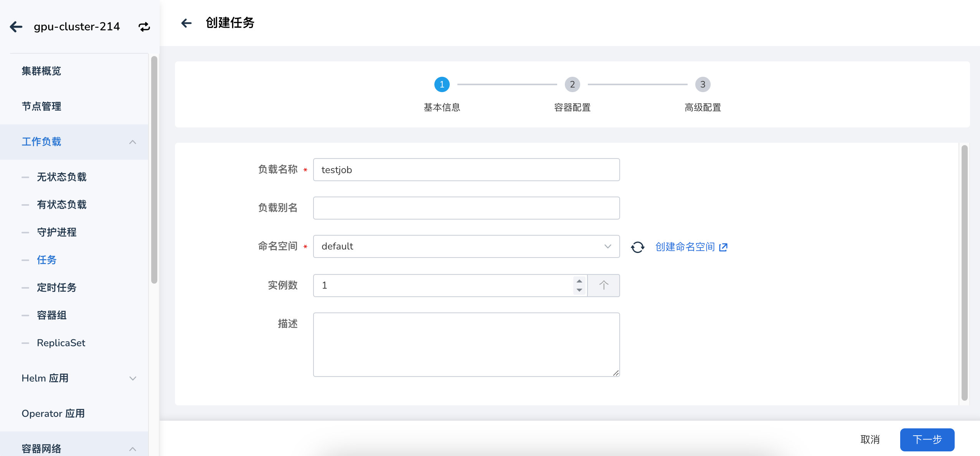Viewport: 980px width, 456px height.
Task: Open the 命名空间 default dropdown
Action: pyautogui.click(x=466, y=246)
